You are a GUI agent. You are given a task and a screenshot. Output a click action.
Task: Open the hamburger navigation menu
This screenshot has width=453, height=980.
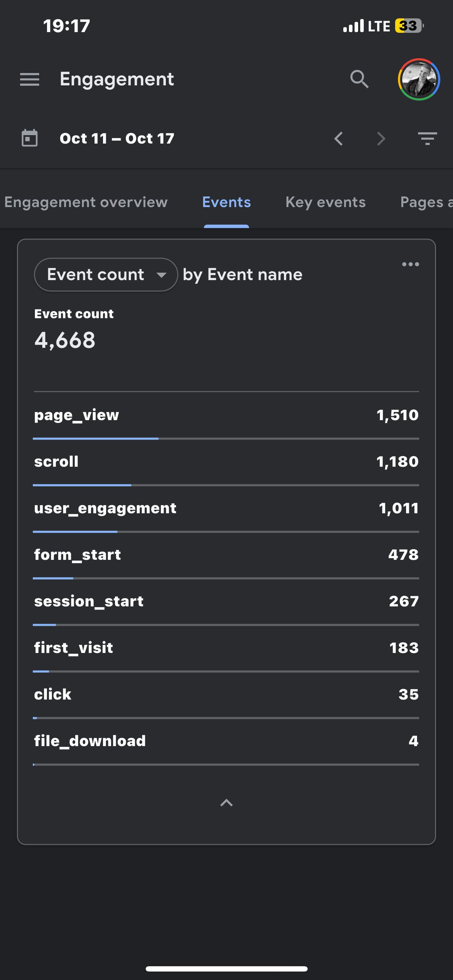pyautogui.click(x=30, y=79)
